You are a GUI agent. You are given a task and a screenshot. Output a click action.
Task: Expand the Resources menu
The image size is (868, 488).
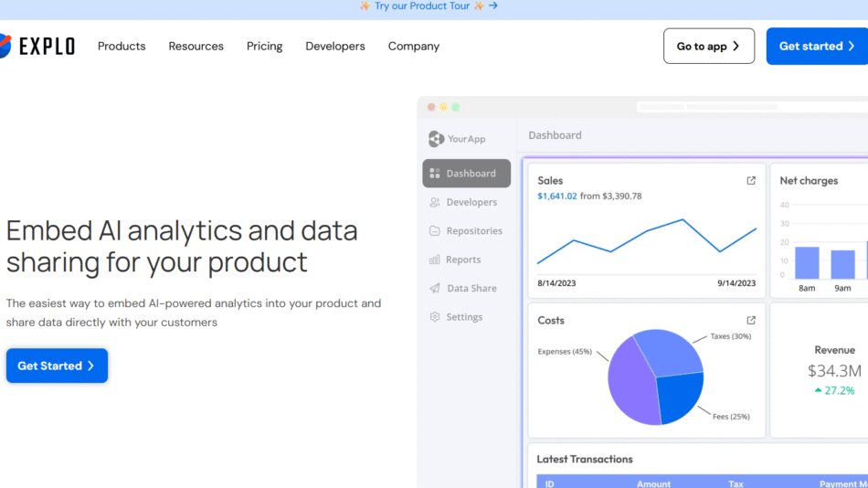(196, 47)
